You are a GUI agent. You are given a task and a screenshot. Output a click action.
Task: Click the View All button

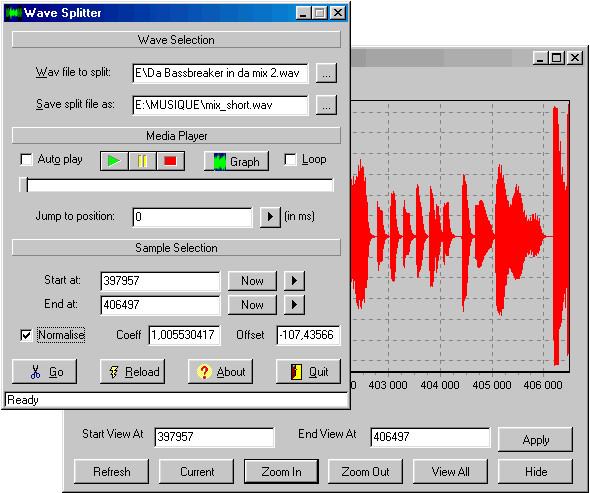pyautogui.click(x=450, y=472)
